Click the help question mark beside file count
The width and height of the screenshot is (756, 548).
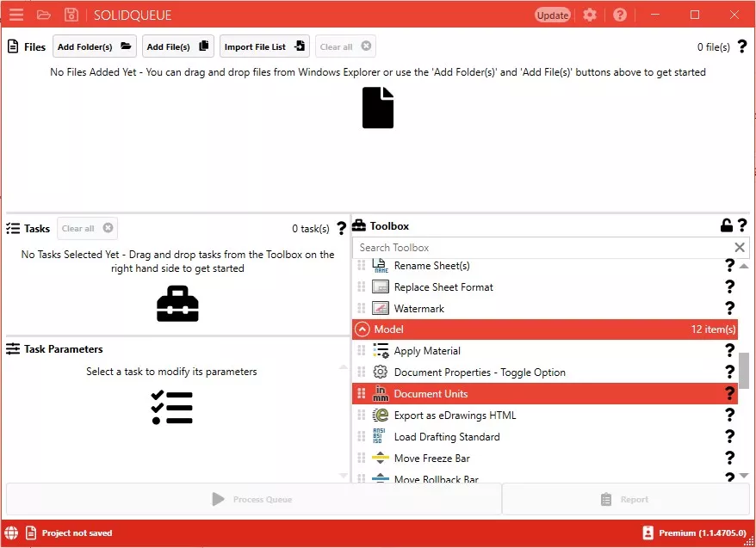[x=743, y=46]
